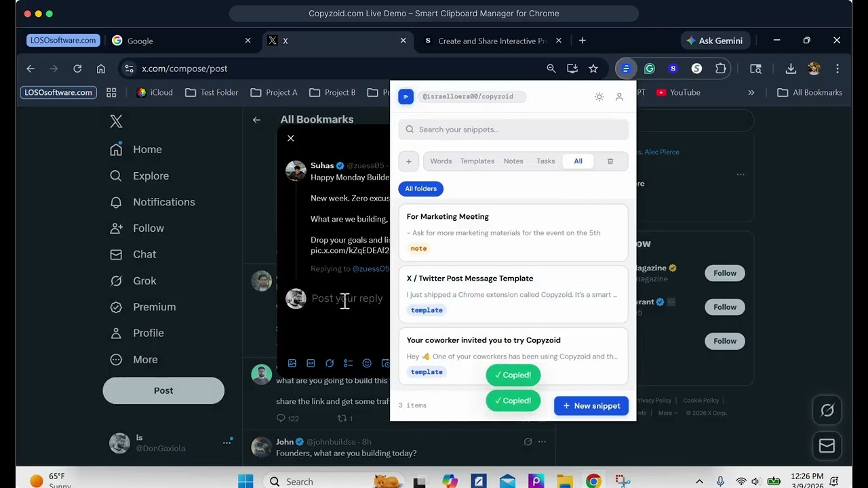Screen dimensions: 868x488
Task: Copy the For Marketing Meeting snippet
Action: point(513,232)
